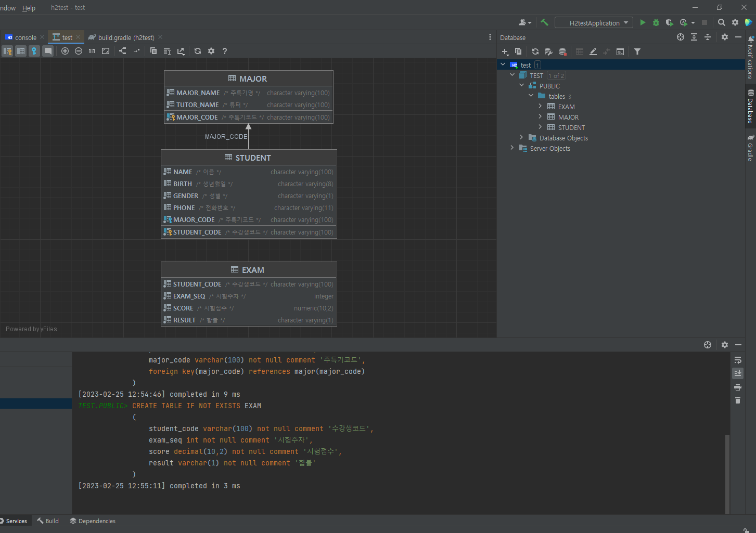Clear the output with the trash icon
756x533 pixels.
pos(737,400)
